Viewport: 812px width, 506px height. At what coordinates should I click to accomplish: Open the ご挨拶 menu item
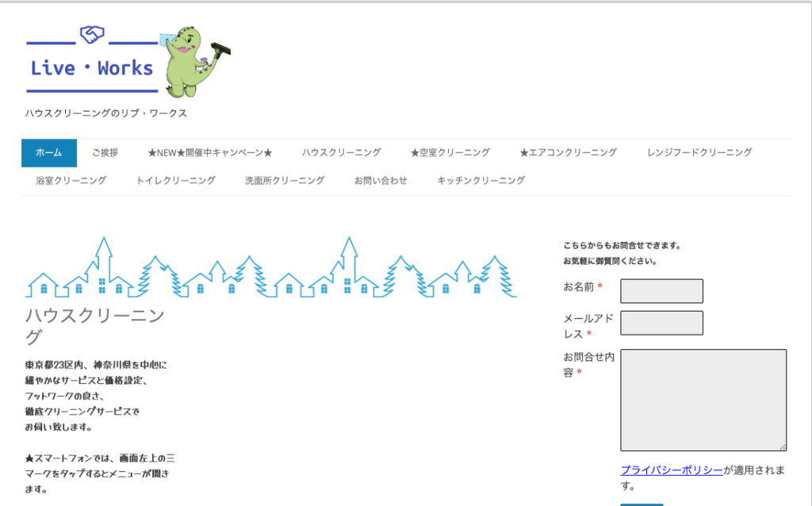pos(106,152)
